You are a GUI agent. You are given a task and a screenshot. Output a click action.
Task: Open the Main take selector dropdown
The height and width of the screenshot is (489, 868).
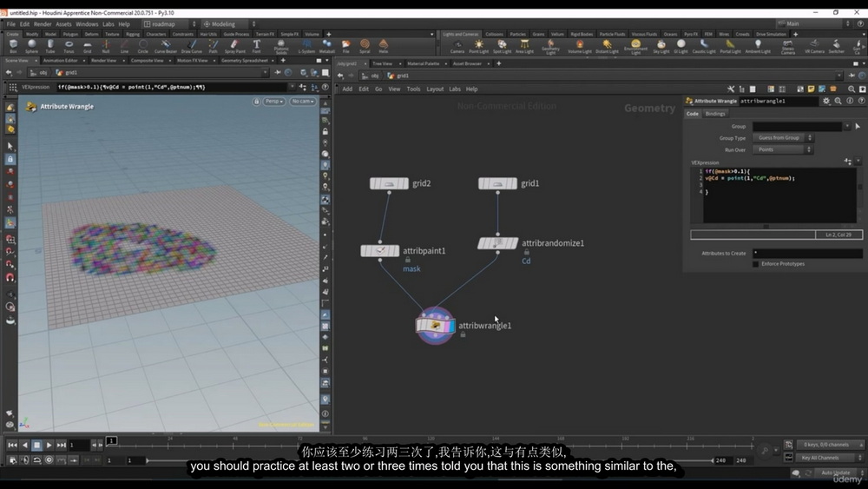[x=812, y=23]
